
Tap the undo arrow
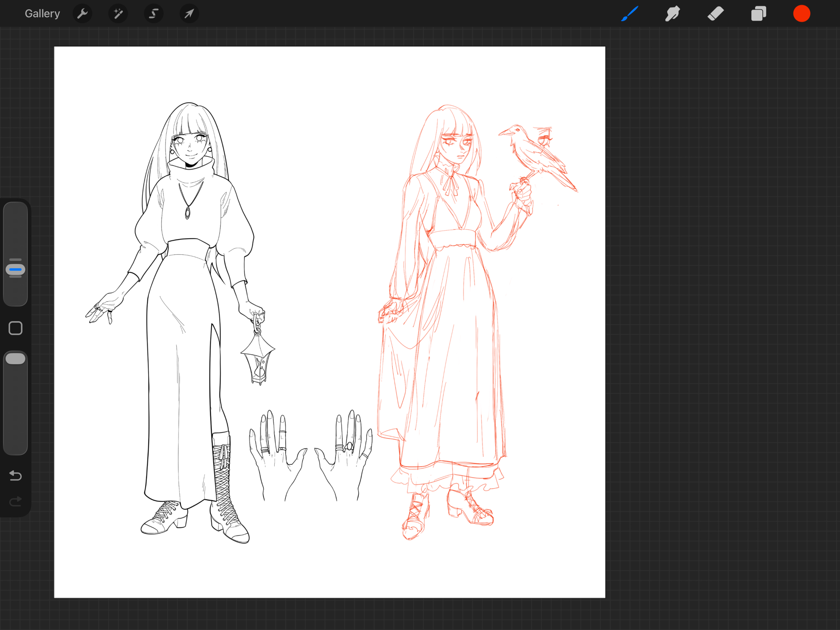coord(16,475)
